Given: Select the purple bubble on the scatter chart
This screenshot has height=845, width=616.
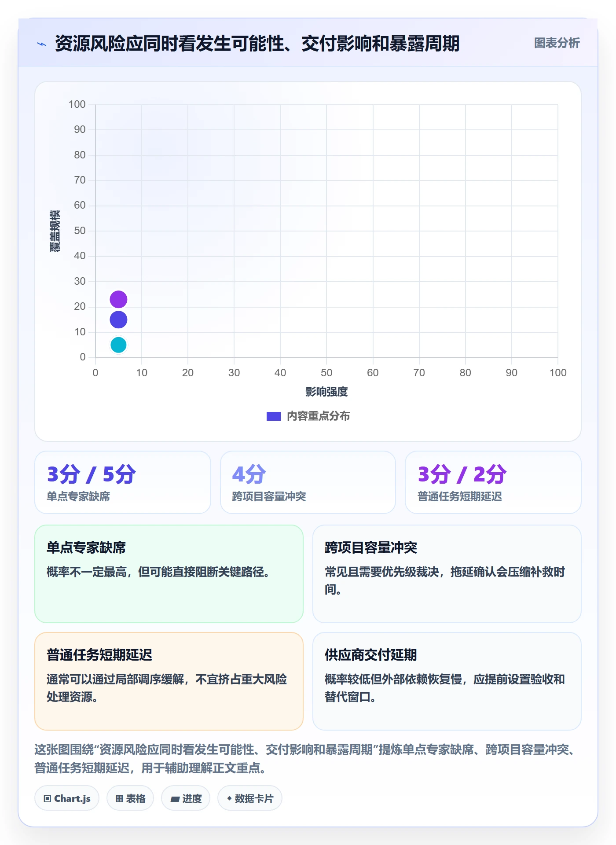Looking at the screenshot, I should 118,299.
